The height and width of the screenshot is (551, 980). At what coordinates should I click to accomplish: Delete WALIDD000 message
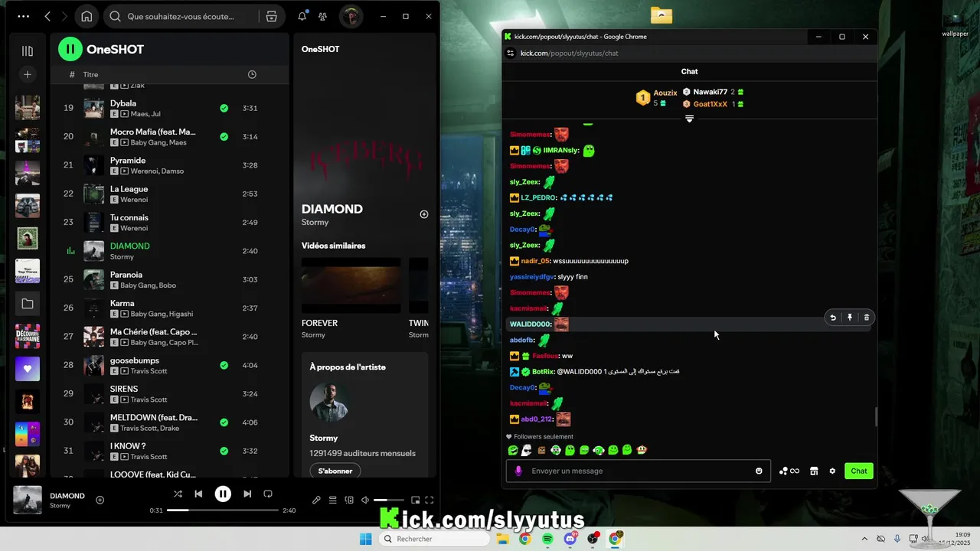pos(867,318)
